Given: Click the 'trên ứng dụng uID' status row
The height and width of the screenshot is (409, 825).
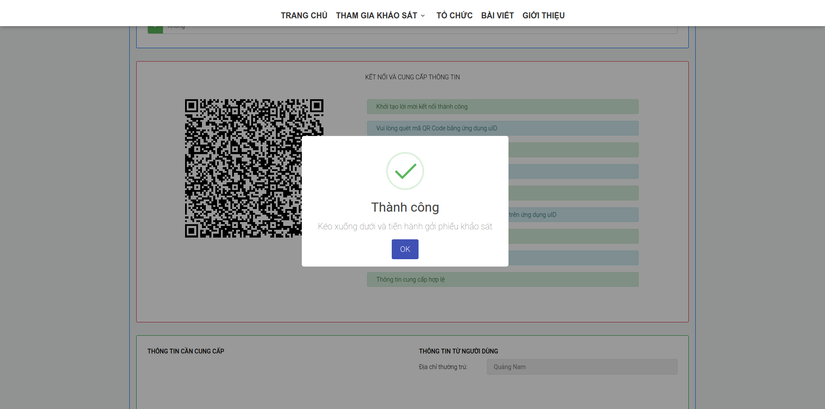Looking at the screenshot, I should [574, 215].
